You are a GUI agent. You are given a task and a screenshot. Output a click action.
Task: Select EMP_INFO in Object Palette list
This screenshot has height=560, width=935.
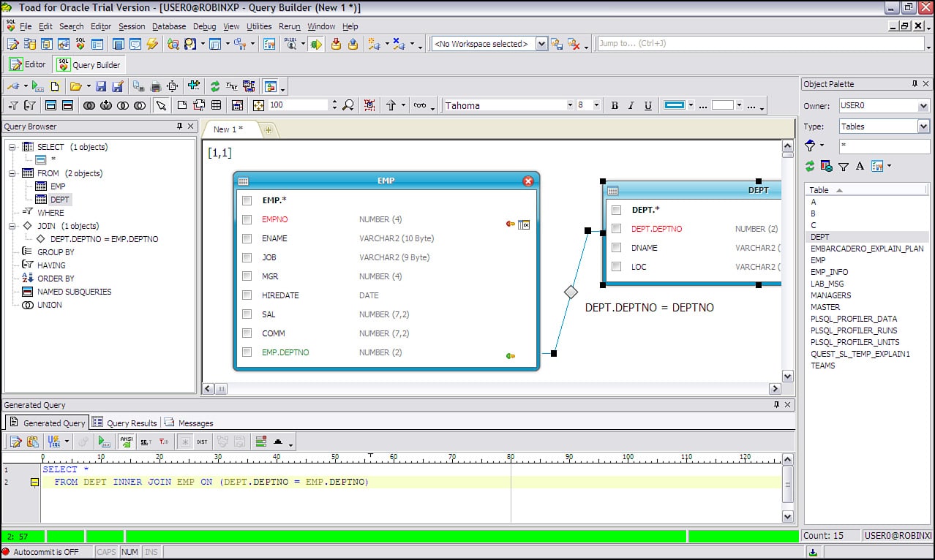pos(830,272)
